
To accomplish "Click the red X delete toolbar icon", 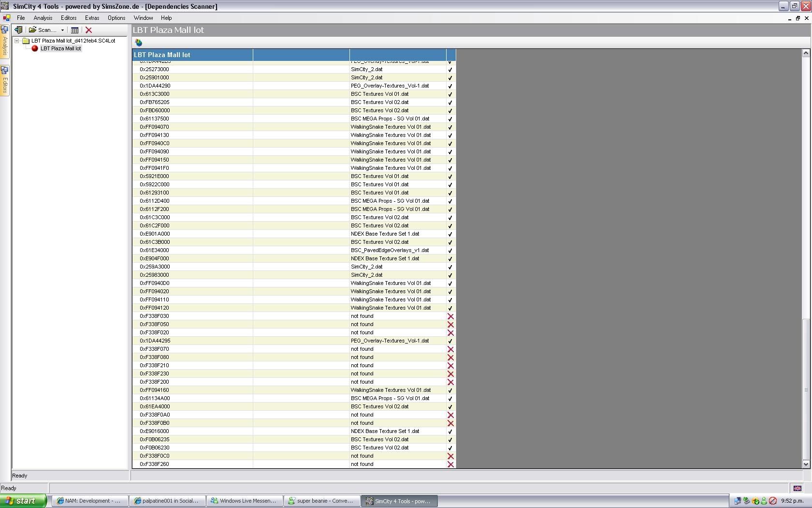I will coord(89,30).
